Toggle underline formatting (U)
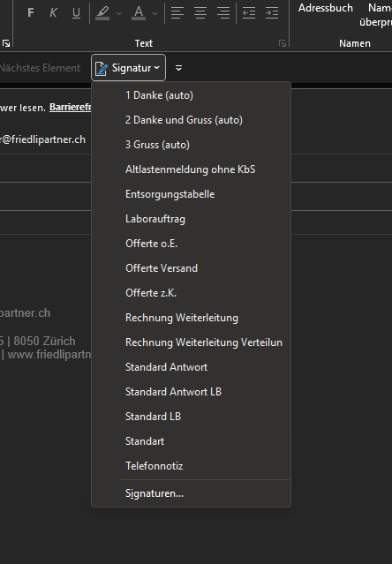 pyautogui.click(x=76, y=13)
